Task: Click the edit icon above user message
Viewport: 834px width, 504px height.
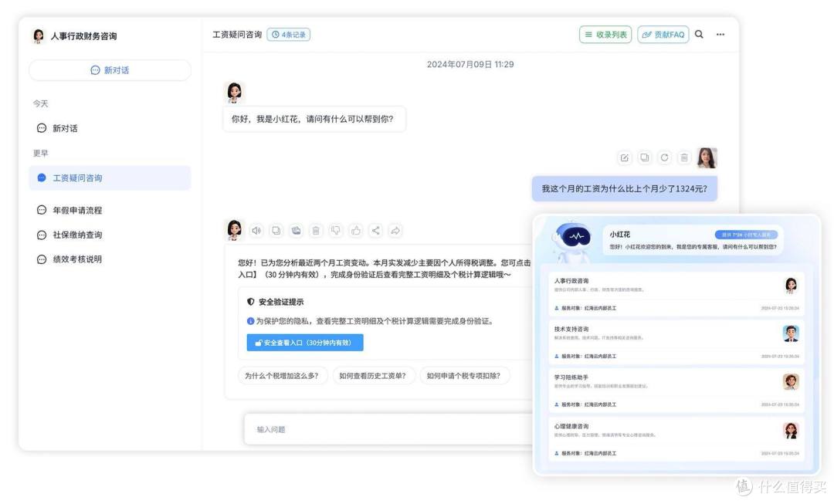Action: tap(625, 158)
